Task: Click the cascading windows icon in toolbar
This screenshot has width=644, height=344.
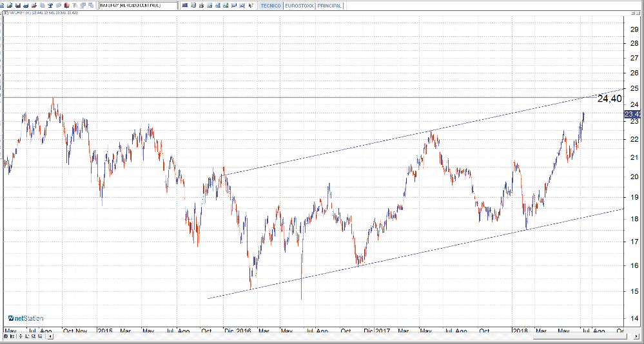Action: coord(91,5)
